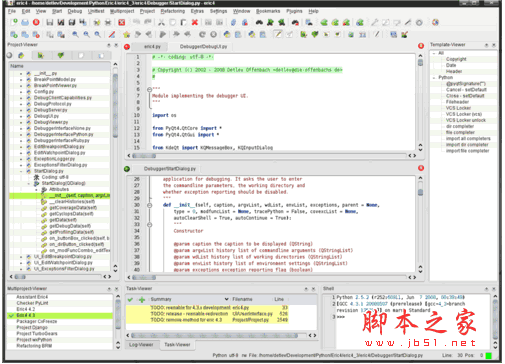The image size is (505, 364).
Task: Click the red X Delete toolbar icon
Action: pyautogui.click(x=195, y=22)
